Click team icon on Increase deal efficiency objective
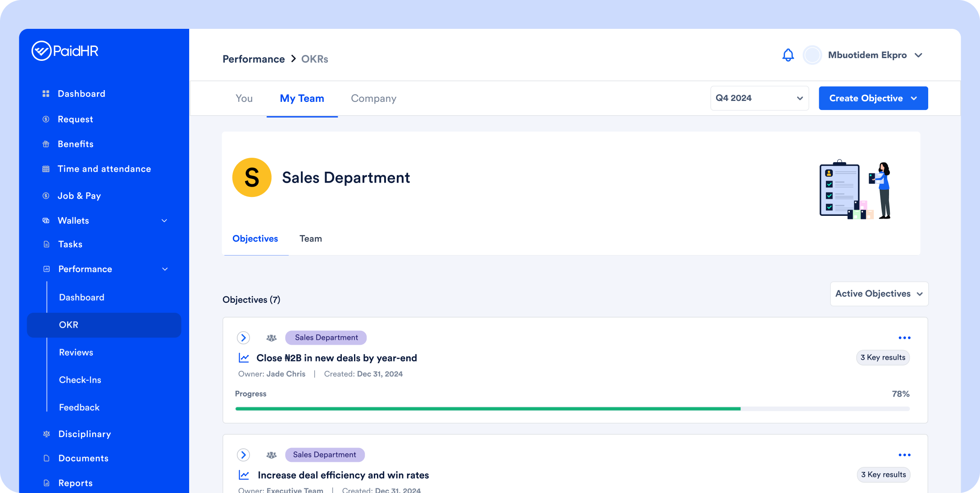Screen dimensions: 980x493 coord(271,455)
